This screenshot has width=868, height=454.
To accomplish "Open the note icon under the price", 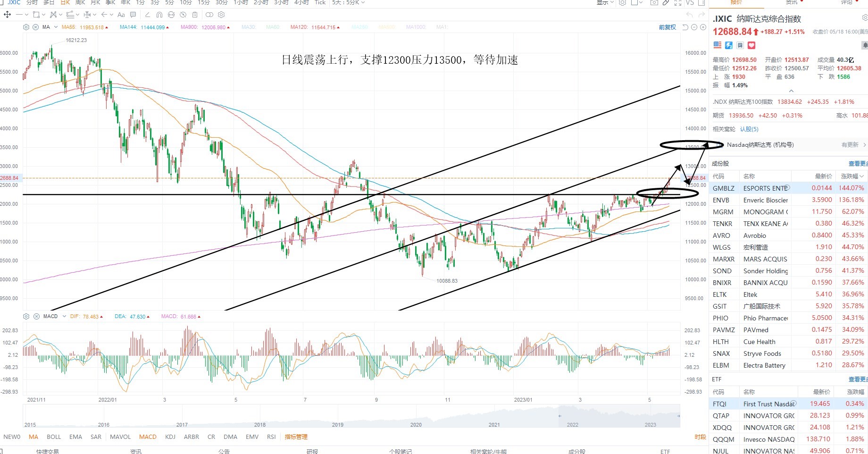I will pos(740,45).
